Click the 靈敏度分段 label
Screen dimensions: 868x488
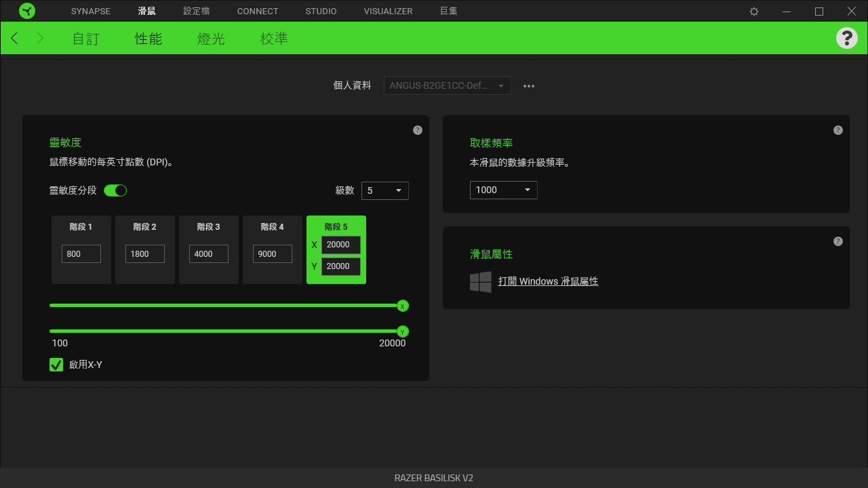pyautogui.click(x=73, y=190)
